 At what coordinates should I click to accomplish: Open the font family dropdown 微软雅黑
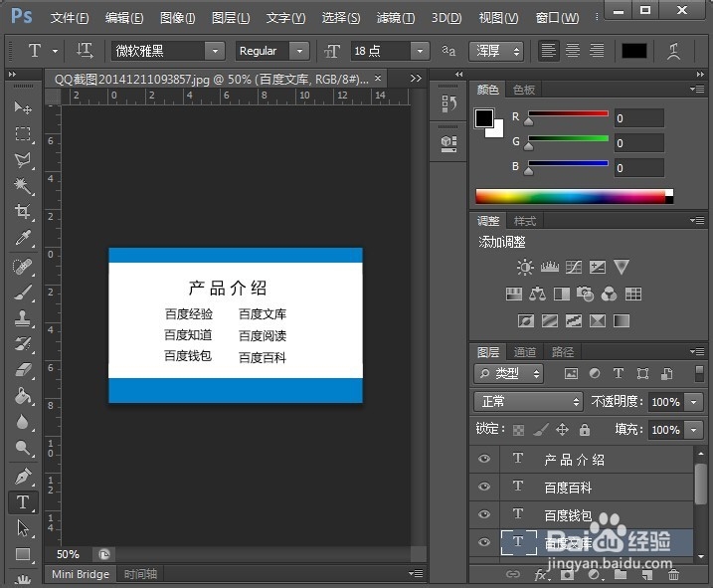point(215,51)
